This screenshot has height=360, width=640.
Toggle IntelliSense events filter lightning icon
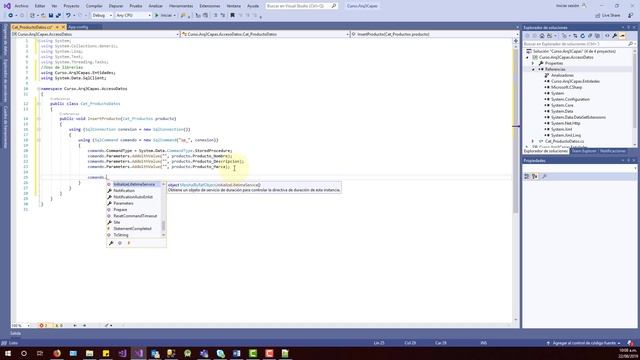129,243
